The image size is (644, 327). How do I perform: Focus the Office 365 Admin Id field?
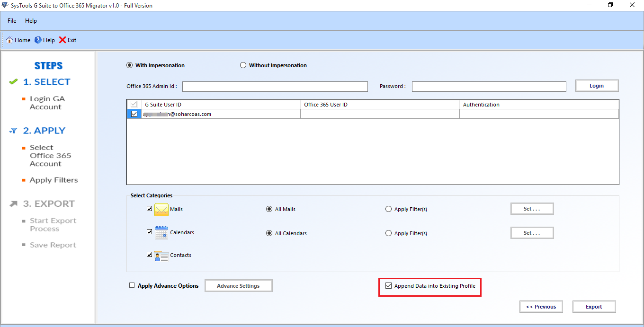275,87
